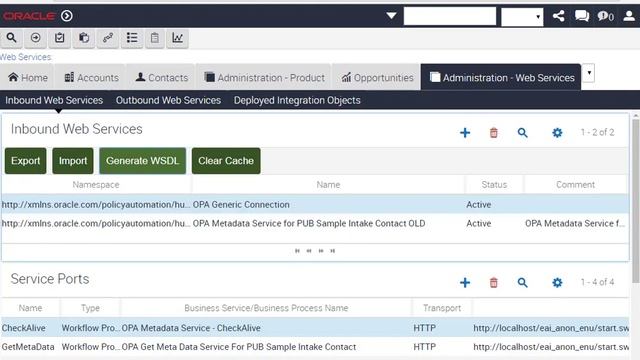640x360 pixels.
Task: Click the Export button
Action: click(x=25, y=161)
